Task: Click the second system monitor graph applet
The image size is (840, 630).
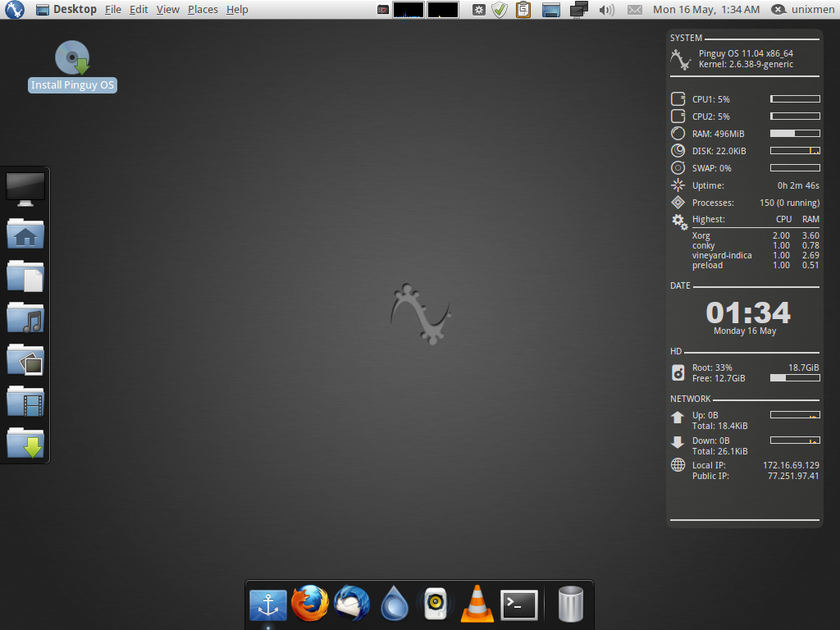Action: 443,10
